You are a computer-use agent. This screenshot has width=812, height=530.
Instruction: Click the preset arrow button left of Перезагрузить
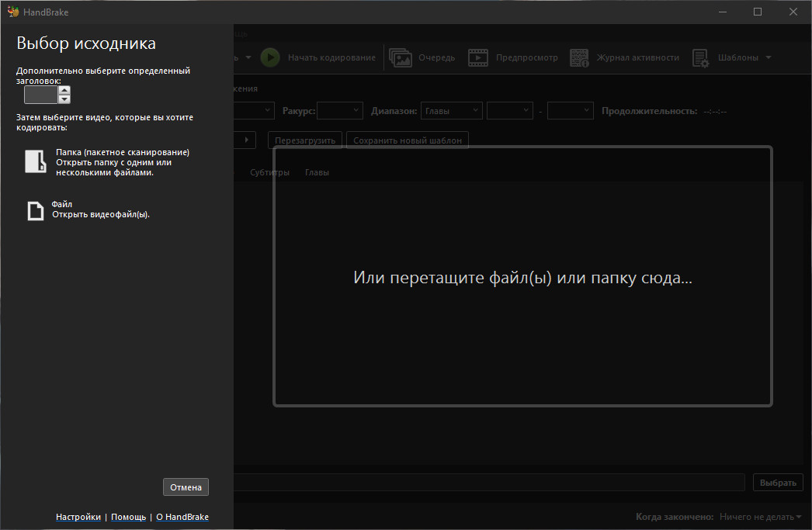click(245, 140)
